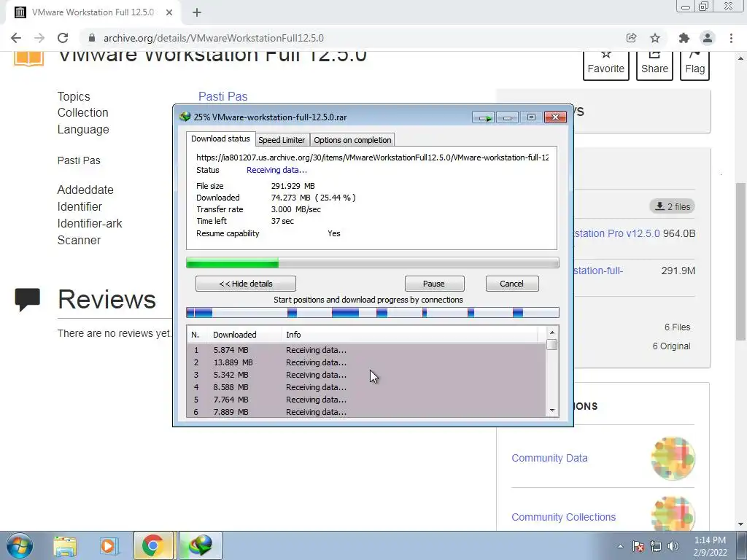
Task: Minimize the IDM download dialog
Action: coord(508,117)
